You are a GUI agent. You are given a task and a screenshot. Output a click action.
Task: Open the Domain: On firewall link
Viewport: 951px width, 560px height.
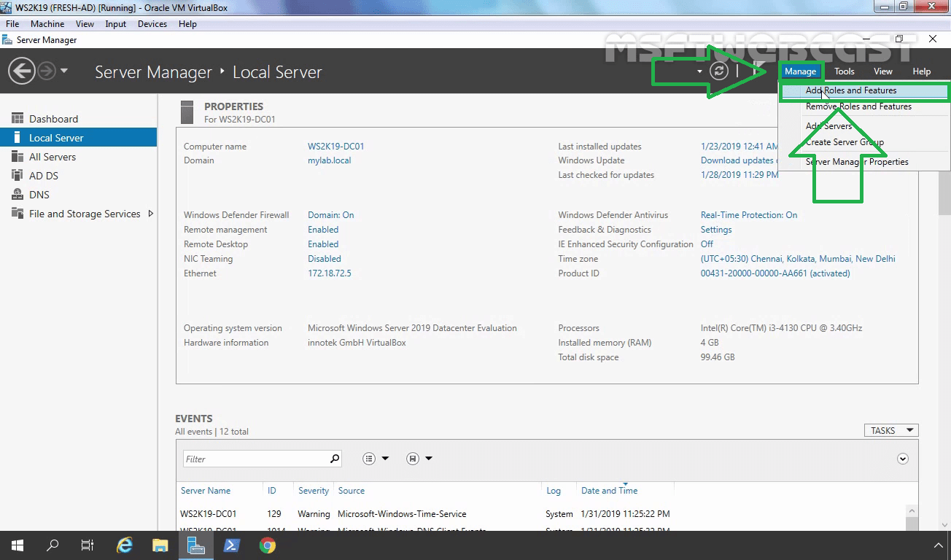(x=330, y=215)
